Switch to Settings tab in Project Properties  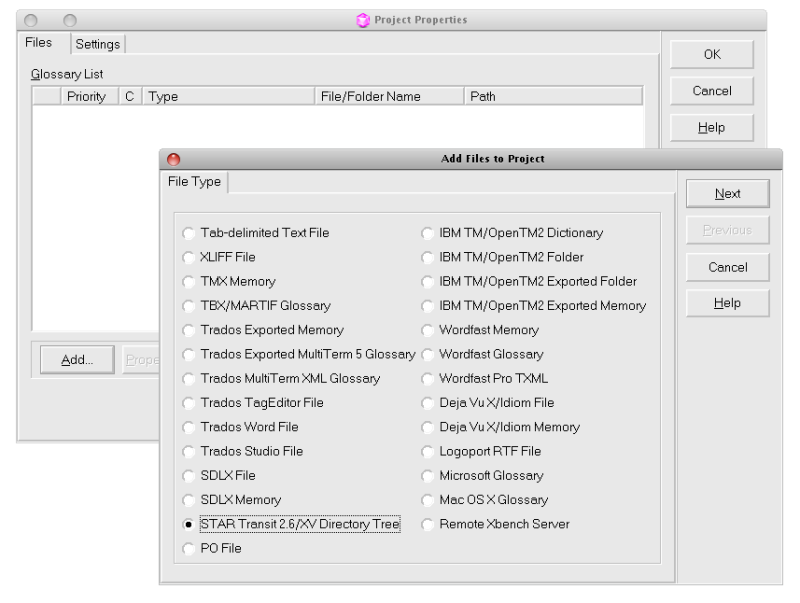(x=98, y=44)
